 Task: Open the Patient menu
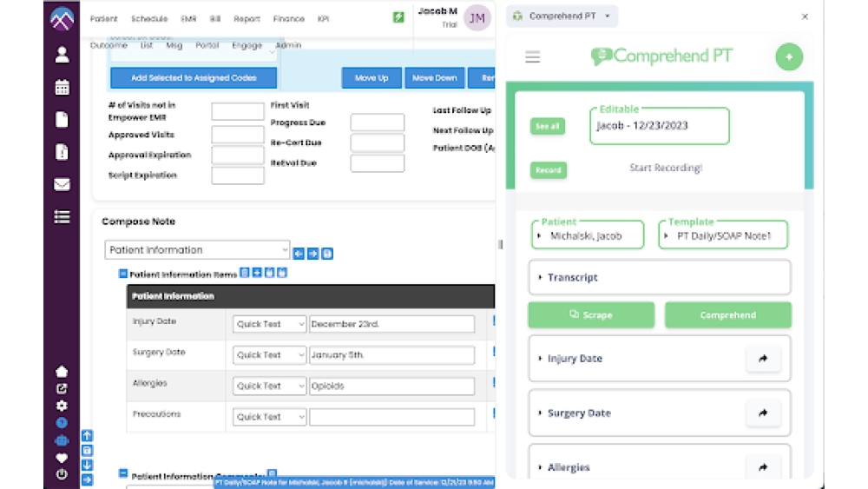tap(103, 19)
